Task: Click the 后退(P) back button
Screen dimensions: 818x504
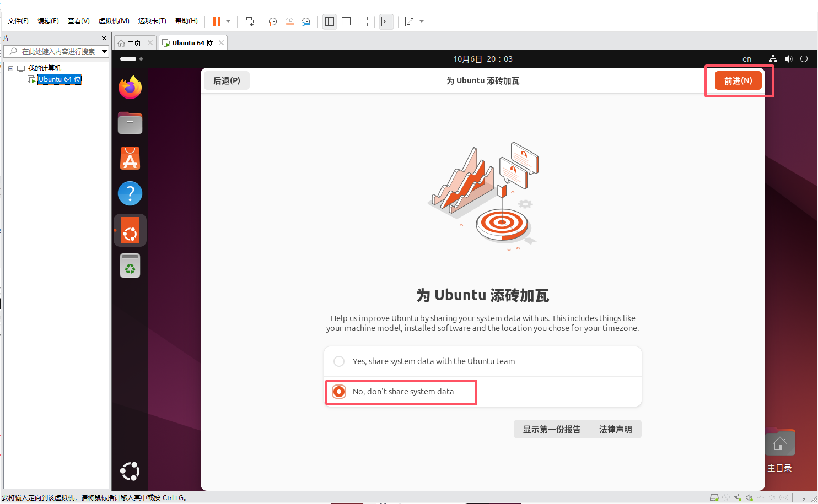Action: [227, 80]
